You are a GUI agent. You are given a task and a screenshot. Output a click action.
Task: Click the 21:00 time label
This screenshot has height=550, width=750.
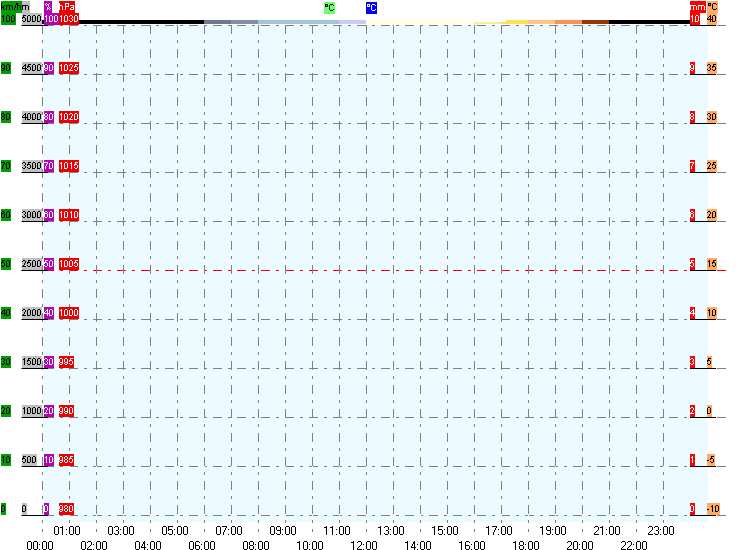point(607,530)
